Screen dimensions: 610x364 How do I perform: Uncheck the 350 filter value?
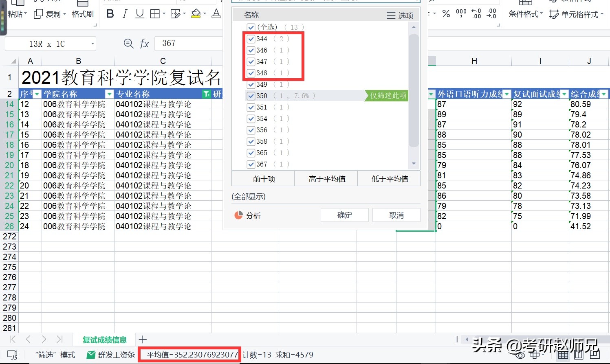[x=251, y=96]
